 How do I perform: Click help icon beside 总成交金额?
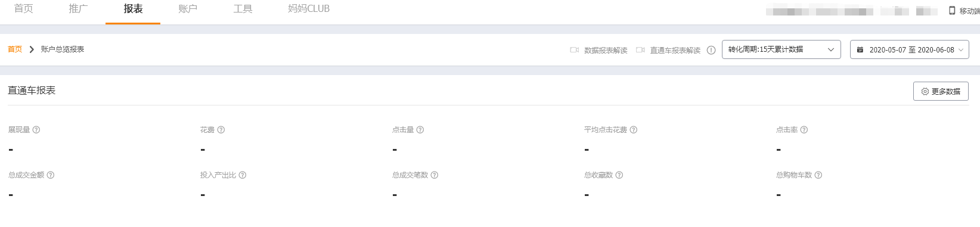click(x=51, y=175)
